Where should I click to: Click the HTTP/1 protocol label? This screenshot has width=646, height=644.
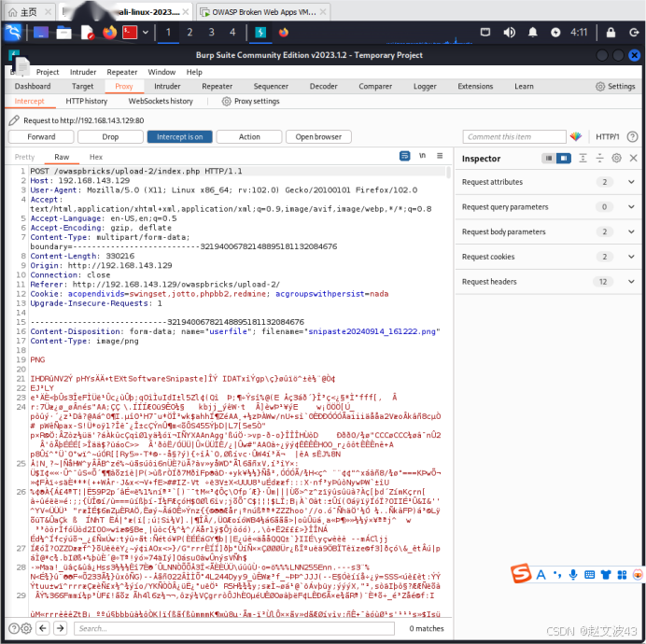[x=608, y=137]
